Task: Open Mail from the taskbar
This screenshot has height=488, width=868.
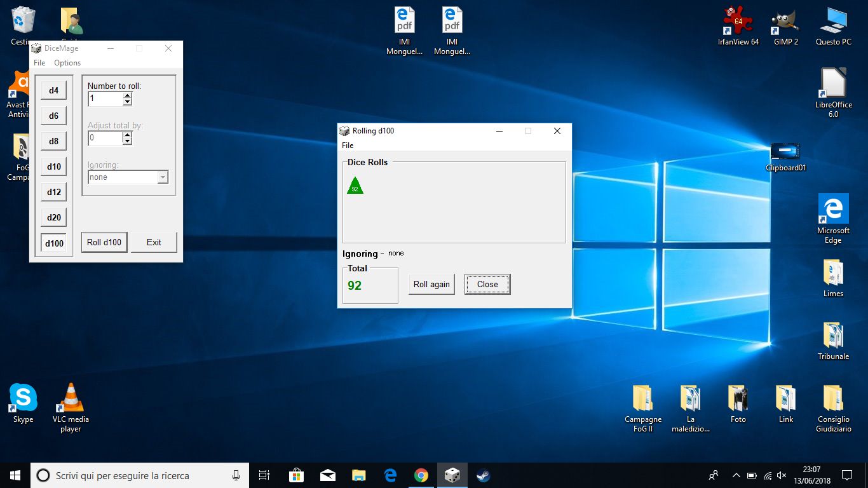Action: 328,475
